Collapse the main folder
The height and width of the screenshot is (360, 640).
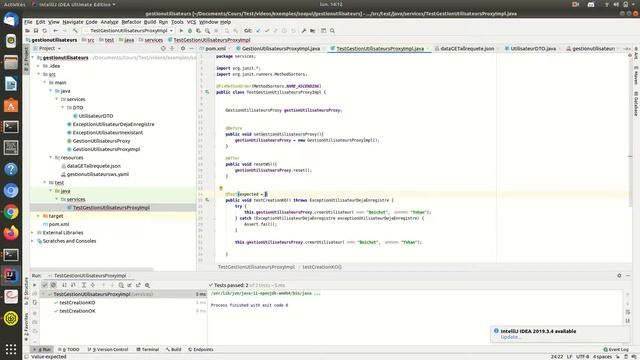(x=45, y=82)
